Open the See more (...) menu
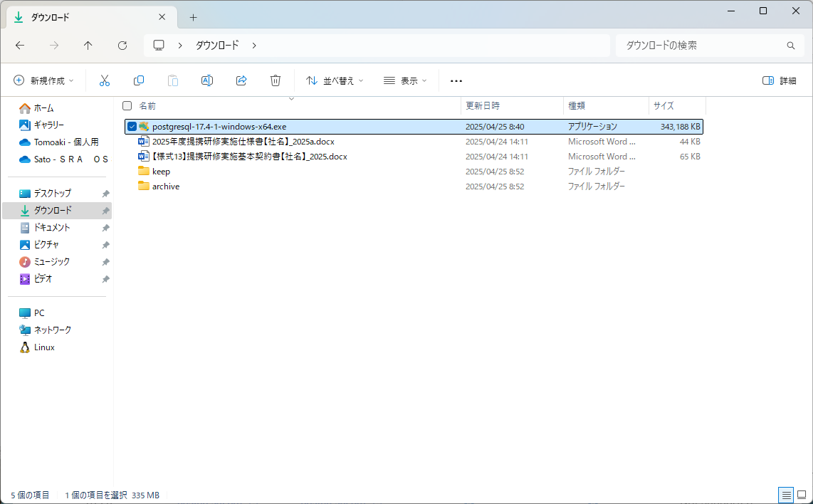The height and width of the screenshot is (504, 813). (456, 80)
